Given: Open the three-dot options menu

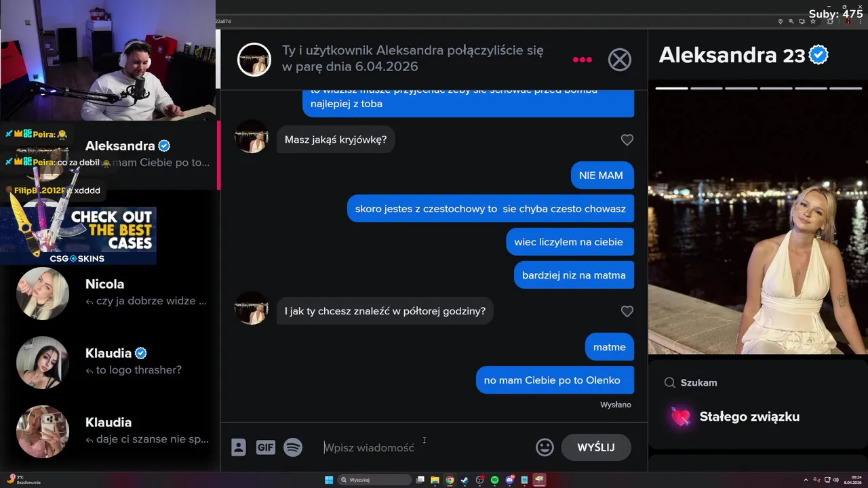Looking at the screenshot, I should [582, 60].
